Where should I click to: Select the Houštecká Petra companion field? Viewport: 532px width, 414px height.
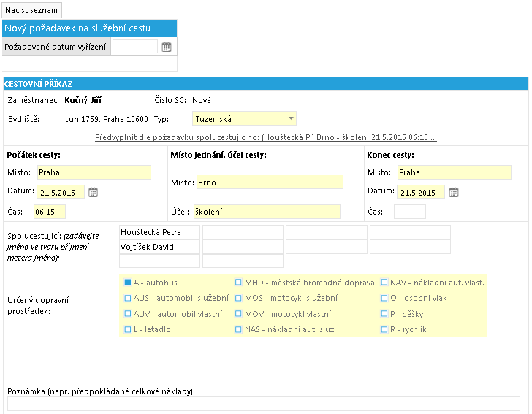coord(159,232)
